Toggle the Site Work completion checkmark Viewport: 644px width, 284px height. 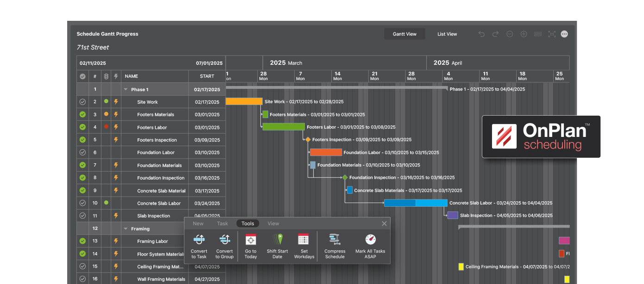coord(82,102)
